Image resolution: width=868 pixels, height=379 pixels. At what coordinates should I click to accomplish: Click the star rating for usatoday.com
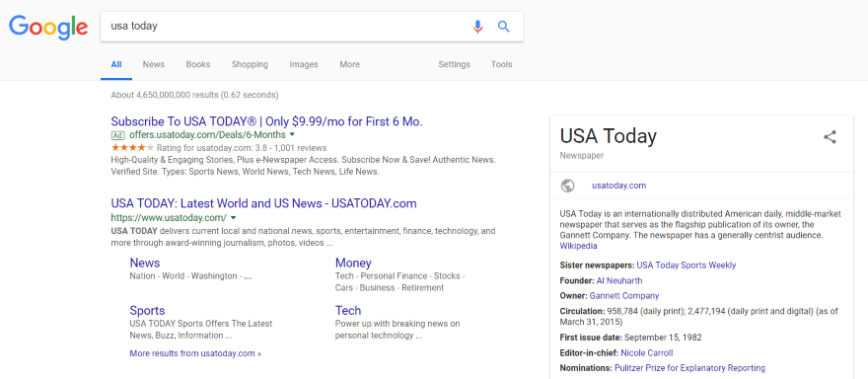[x=133, y=148]
